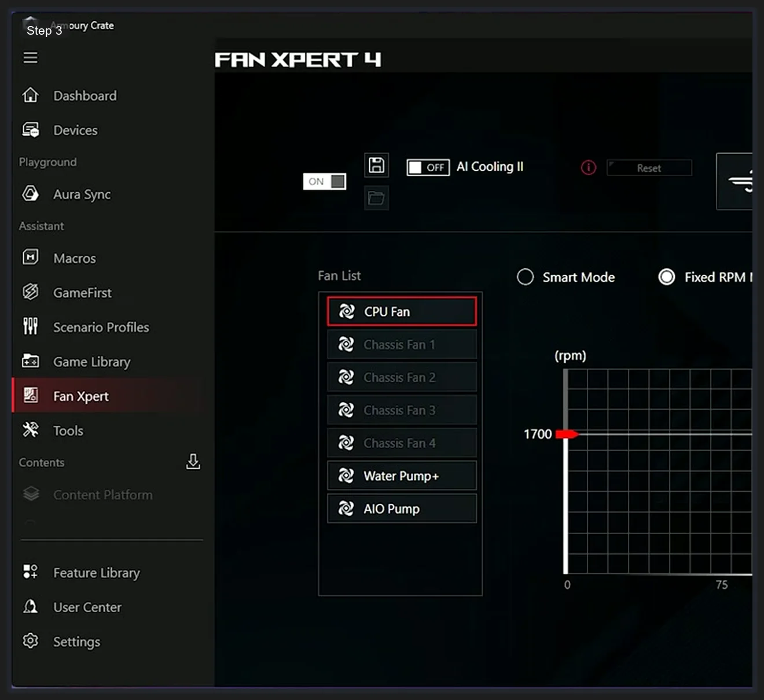Image resolution: width=764 pixels, height=700 pixels.
Task: Select the Smart Mode radio button
Action: pos(525,277)
